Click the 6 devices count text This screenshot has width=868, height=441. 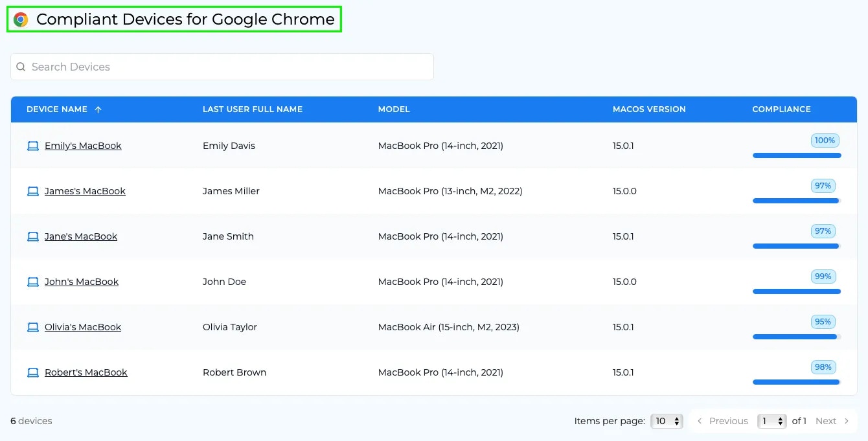31,421
